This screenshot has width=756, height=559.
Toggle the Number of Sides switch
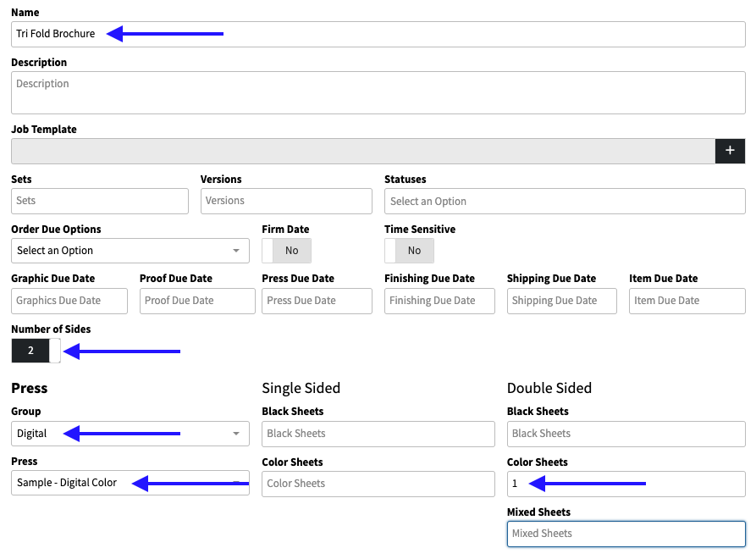coord(36,351)
